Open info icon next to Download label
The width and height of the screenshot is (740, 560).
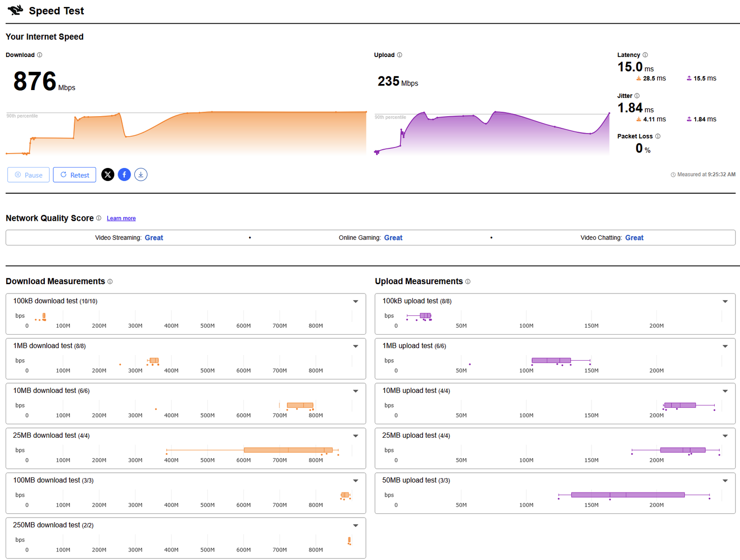40,55
